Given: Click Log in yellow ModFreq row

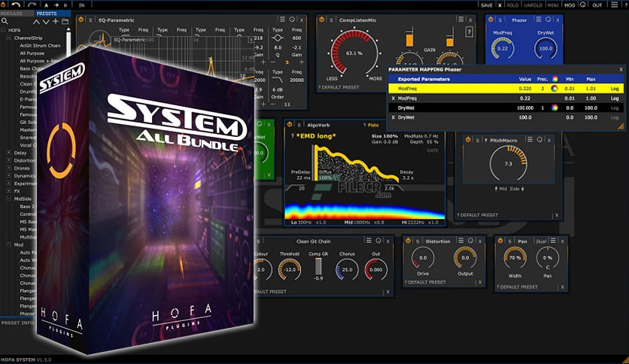Looking at the screenshot, I should [x=615, y=89].
